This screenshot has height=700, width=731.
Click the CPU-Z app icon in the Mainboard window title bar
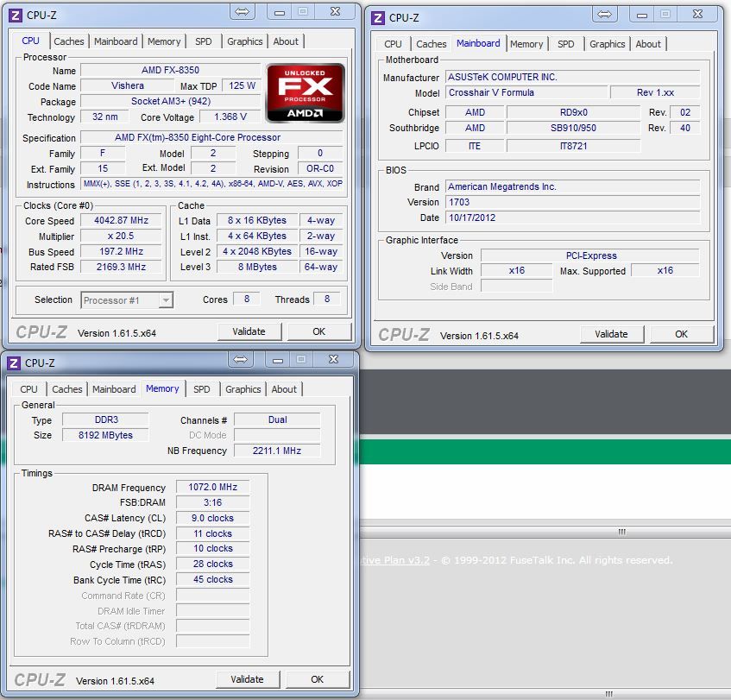378,18
